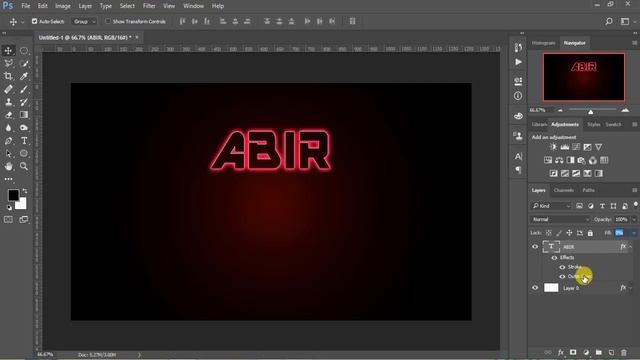Enable Show Transform Controls checkbox
Viewport: 640px width, 360px height.
pos(108,21)
